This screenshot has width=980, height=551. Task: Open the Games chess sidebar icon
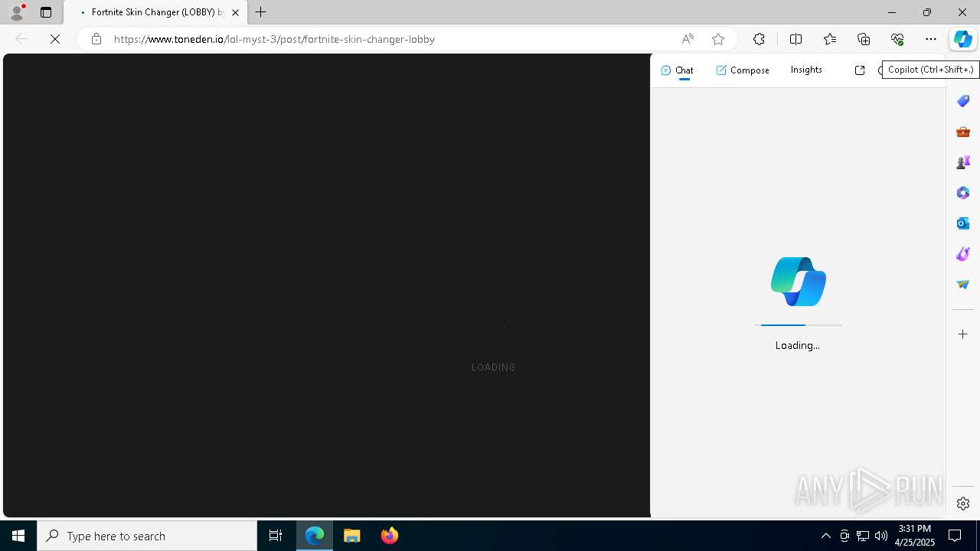963,162
